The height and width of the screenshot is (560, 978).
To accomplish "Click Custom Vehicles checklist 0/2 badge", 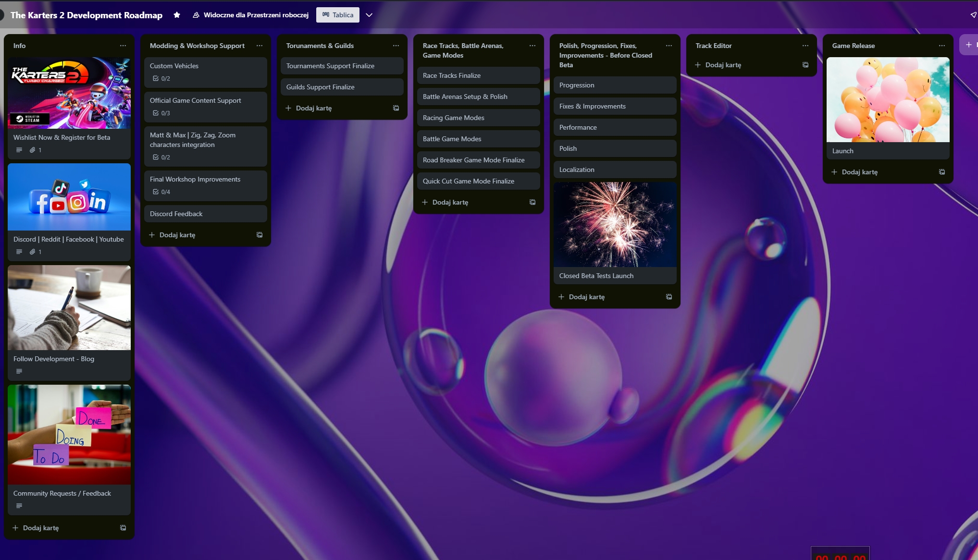I will 161,78.
